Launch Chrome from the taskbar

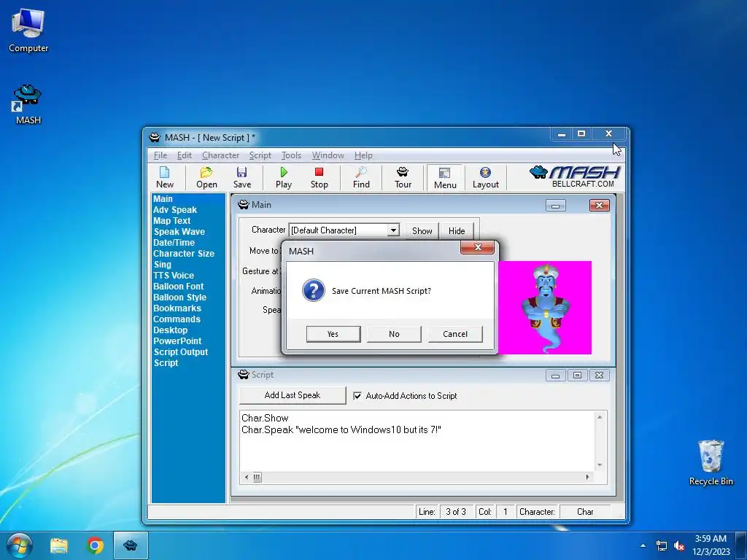click(95, 545)
